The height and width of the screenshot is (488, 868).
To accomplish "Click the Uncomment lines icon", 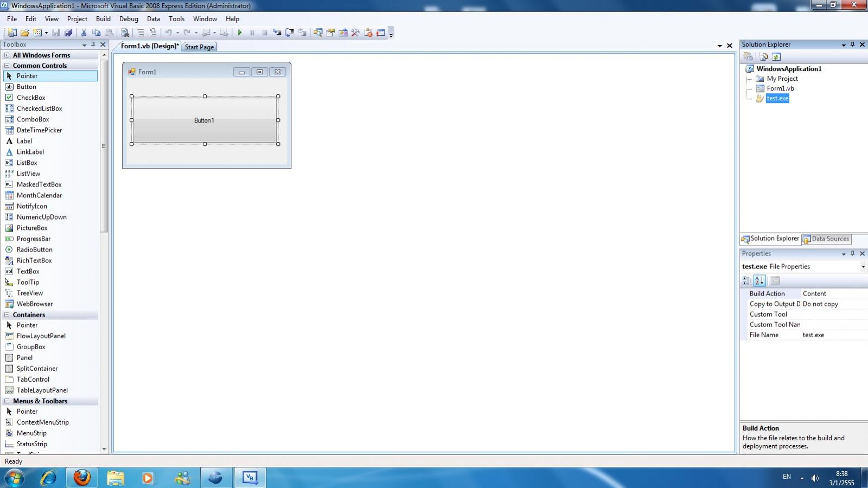I will pyautogui.click(x=153, y=33).
